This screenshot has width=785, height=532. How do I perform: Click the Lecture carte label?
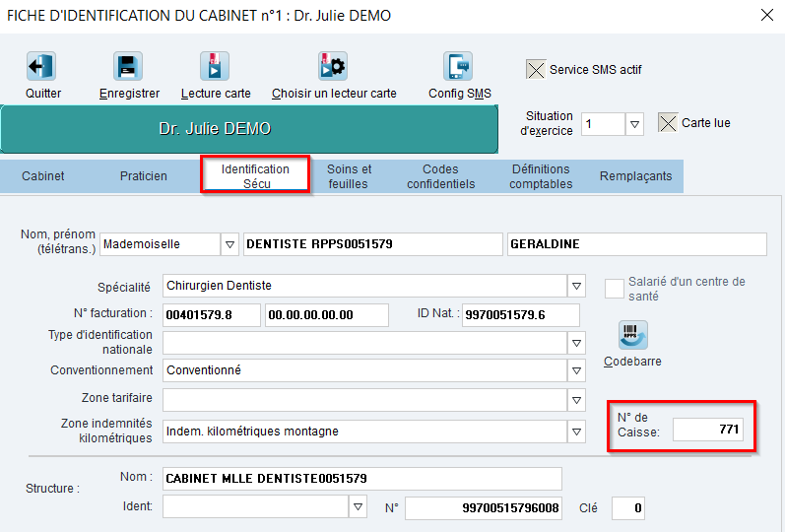pyautogui.click(x=216, y=94)
